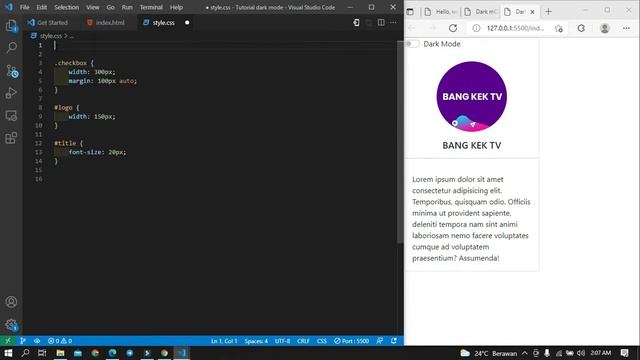Close the active browser tab

532,12
